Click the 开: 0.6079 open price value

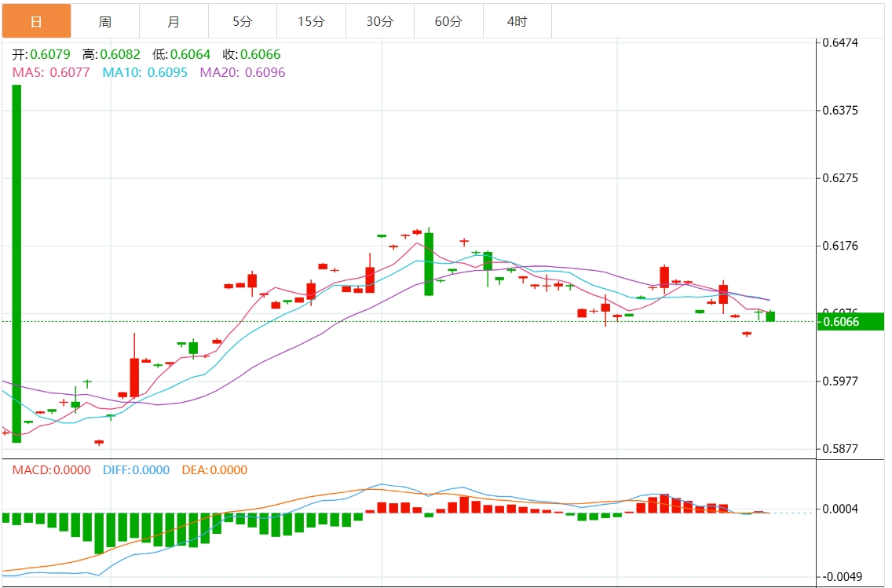pyautogui.click(x=41, y=55)
